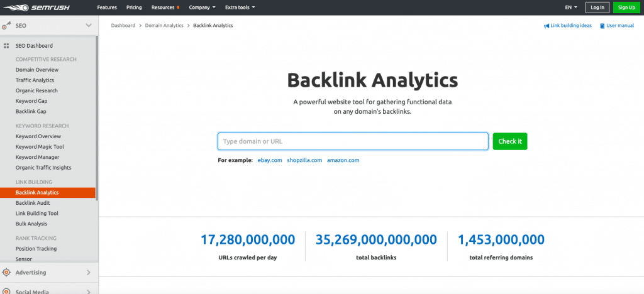Click the shopzilla.com example link
The height and width of the screenshot is (294, 644).
tap(304, 160)
